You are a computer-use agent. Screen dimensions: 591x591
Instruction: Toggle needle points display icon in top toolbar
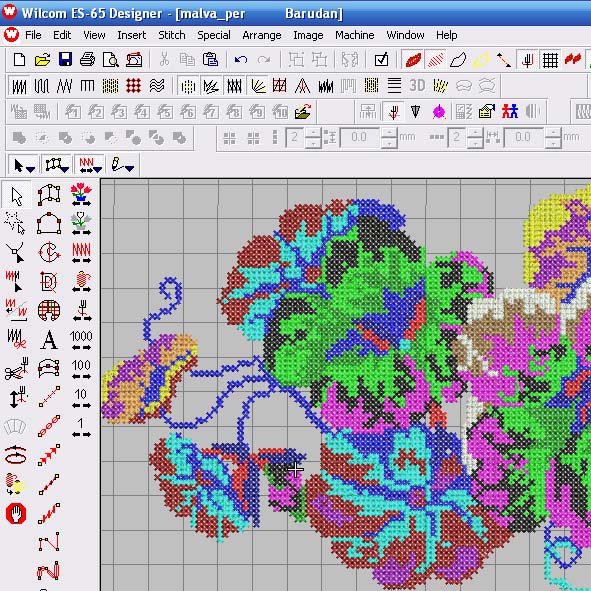(527, 60)
